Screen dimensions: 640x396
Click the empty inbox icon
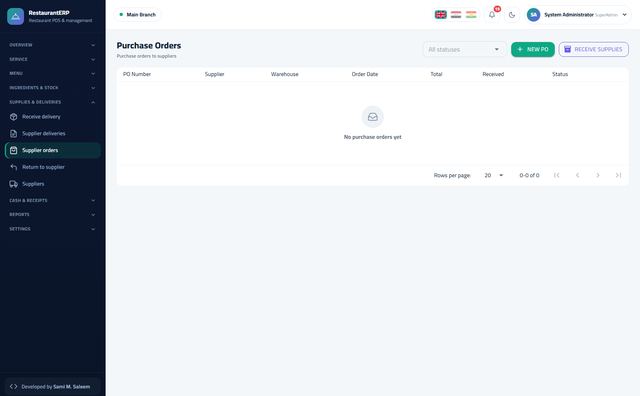click(373, 117)
